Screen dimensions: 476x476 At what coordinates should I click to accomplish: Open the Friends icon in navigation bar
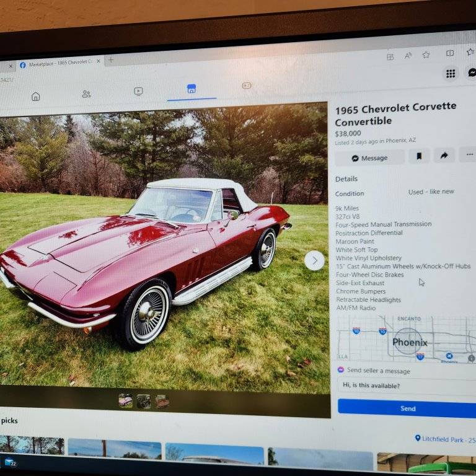[86, 94]
